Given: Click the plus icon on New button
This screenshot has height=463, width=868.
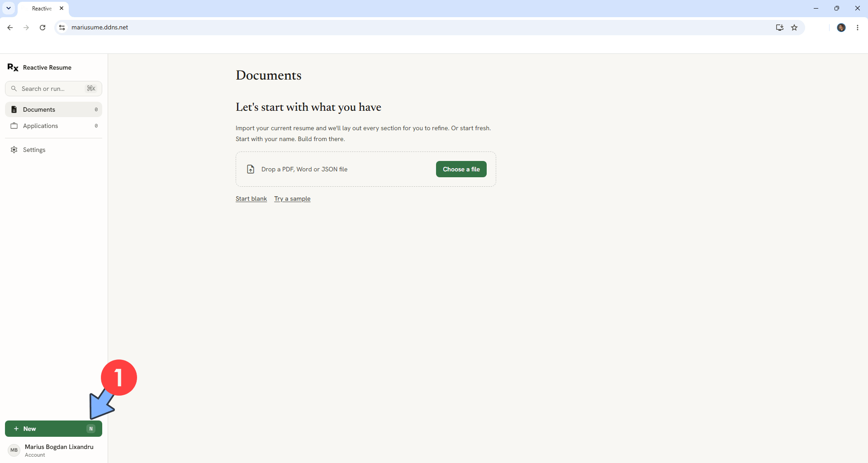Looking at the screenshot, I should click(x=16, y=429).
